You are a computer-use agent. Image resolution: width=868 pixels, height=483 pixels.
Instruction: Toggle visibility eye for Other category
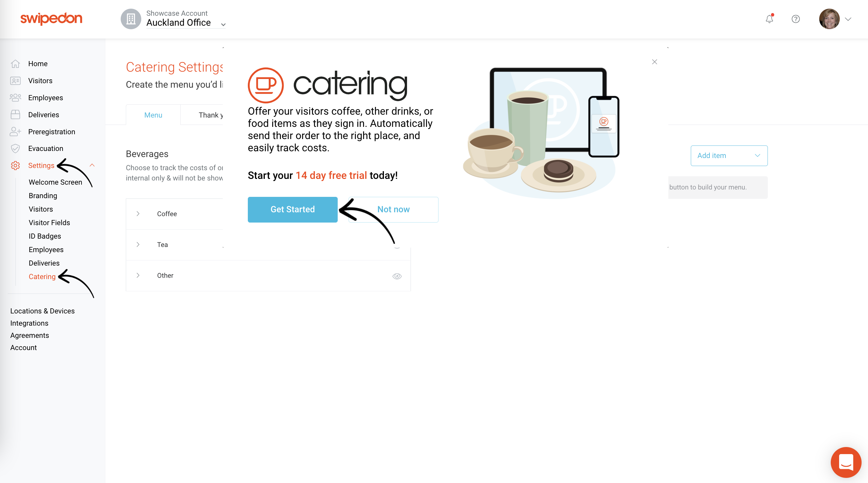point(397,276)
